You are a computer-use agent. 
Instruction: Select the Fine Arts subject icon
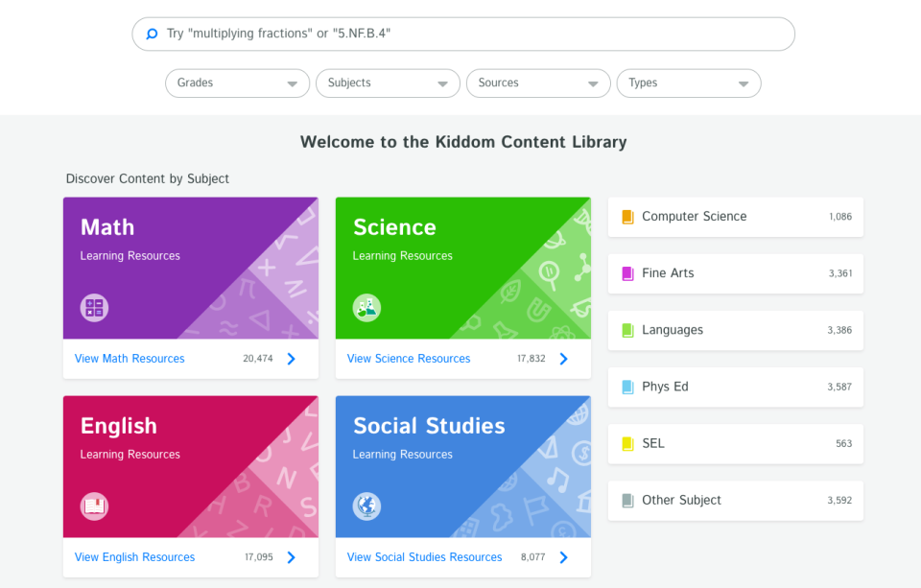tap(627, 273)
